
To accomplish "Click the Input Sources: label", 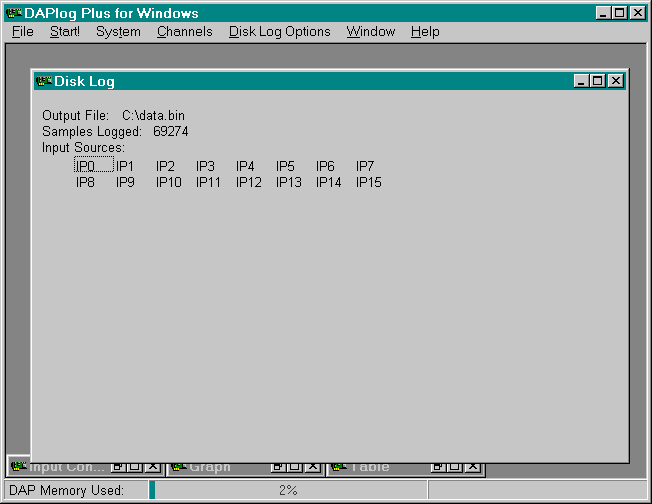I will [83, 148].
